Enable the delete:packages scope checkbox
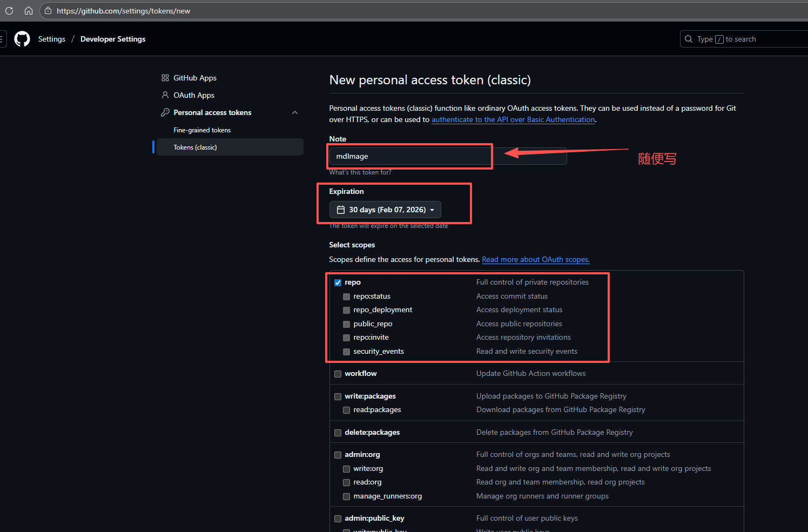The width and height of the screenshot is (808, 532). [338, 433]
